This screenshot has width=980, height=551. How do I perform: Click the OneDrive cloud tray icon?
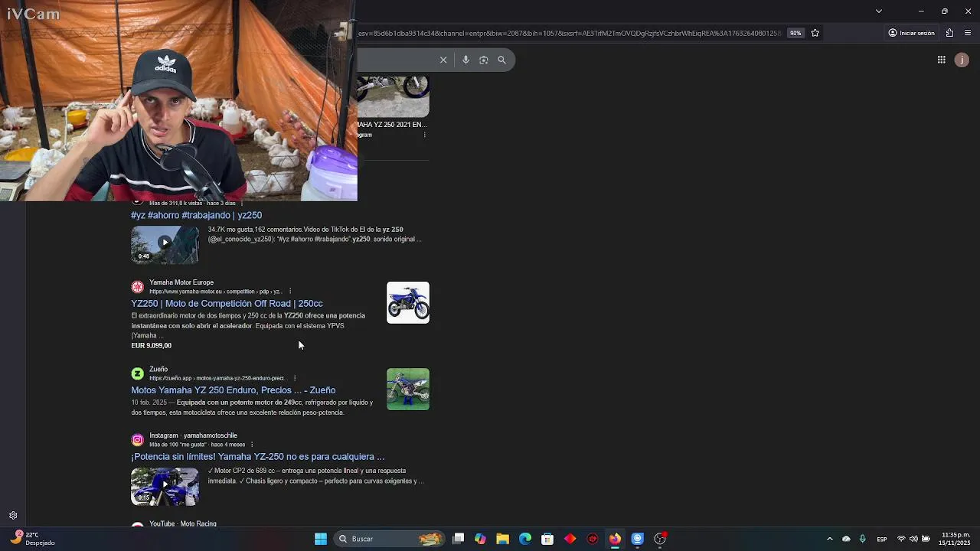coord(846,539)
